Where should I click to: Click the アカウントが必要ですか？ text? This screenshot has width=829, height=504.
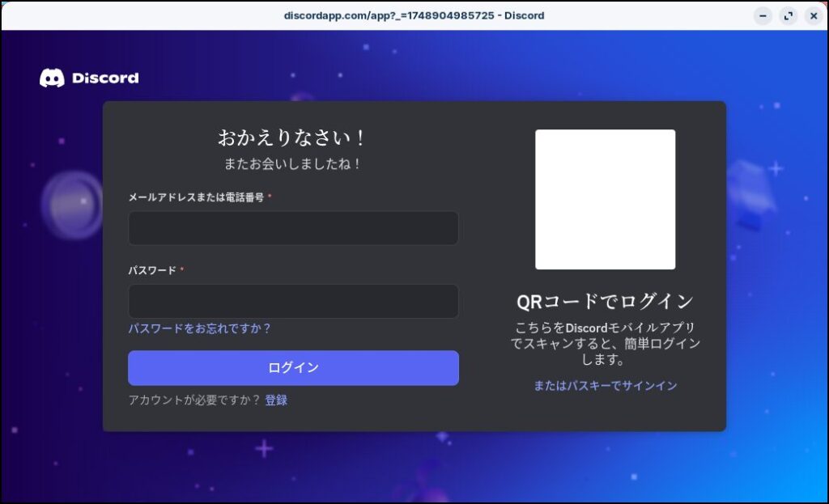[194, 400]
